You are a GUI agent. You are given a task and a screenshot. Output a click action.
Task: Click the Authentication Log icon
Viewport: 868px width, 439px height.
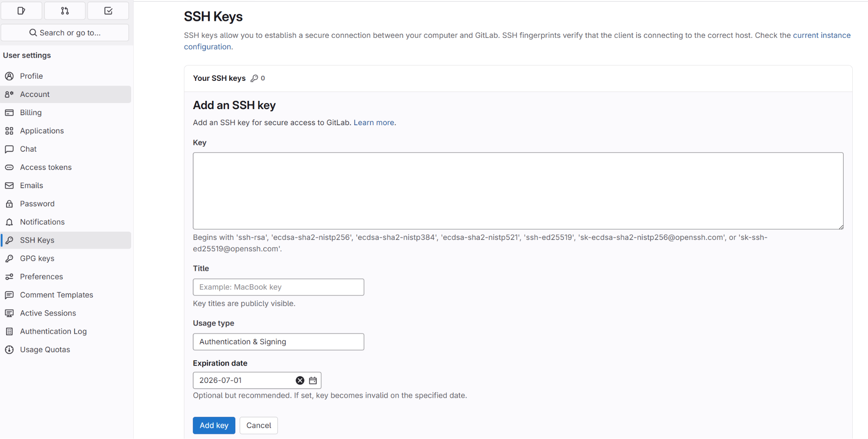9,332
